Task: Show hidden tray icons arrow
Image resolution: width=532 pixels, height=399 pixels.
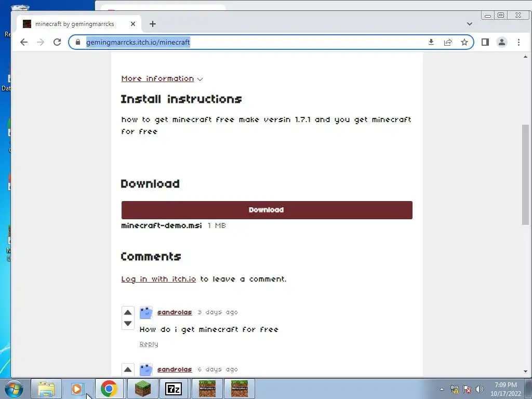Action: [442, 389]
